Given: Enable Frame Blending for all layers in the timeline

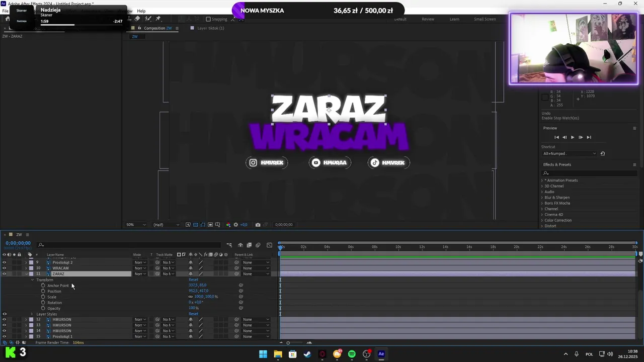Looking at the screenshot, I should click(249, 245).
